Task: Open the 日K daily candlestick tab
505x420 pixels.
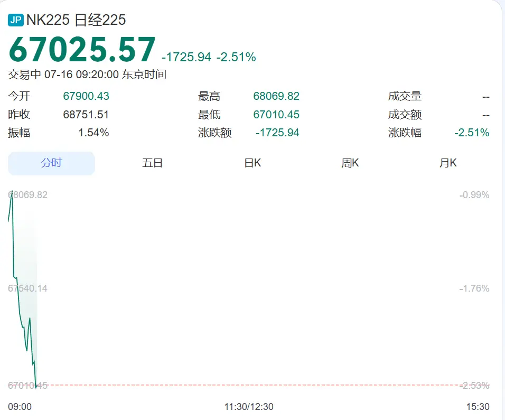Action: 253,163
